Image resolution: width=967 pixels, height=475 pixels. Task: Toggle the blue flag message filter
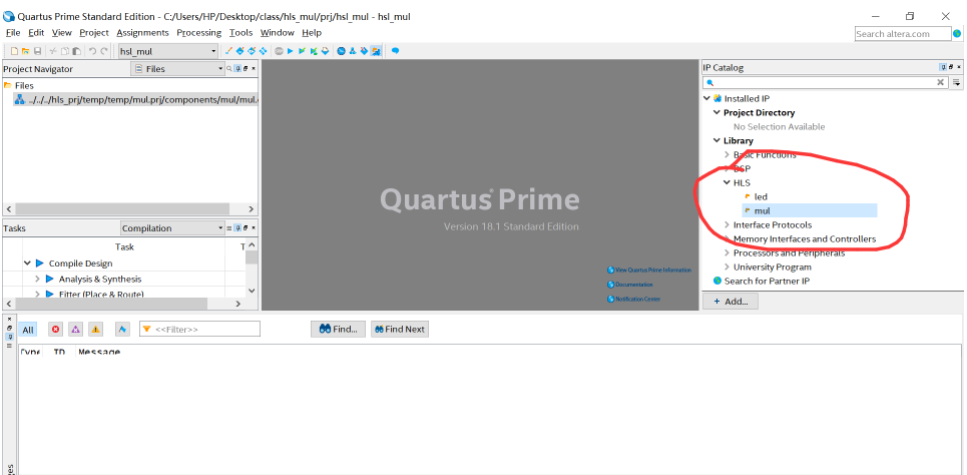(122, 329)
